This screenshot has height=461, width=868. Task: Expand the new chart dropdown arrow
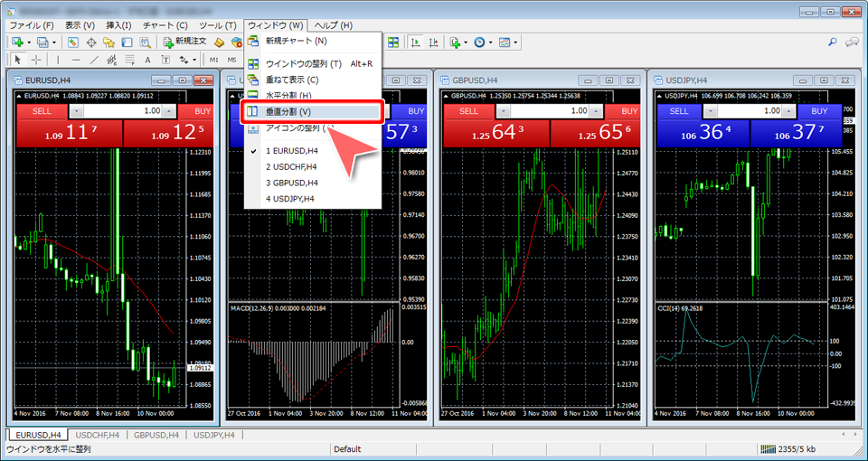29,42
